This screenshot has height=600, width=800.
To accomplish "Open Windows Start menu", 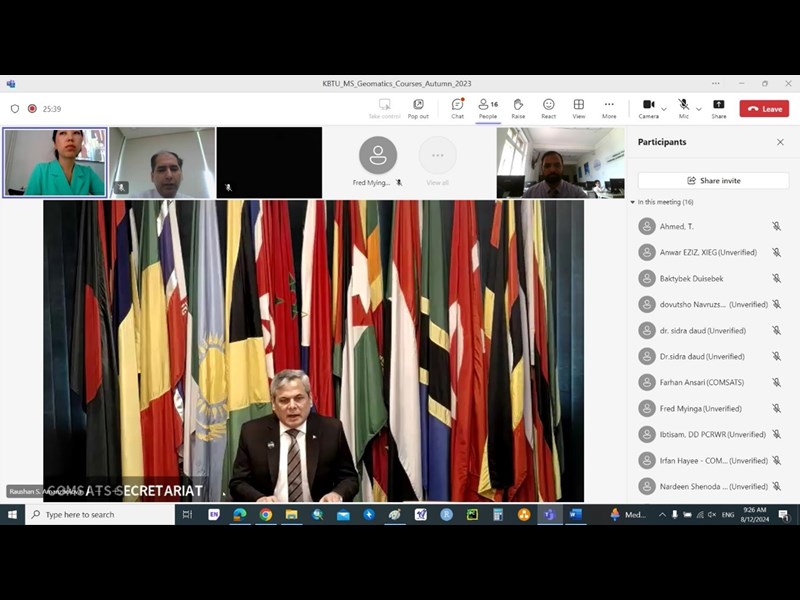I will 12,514.
